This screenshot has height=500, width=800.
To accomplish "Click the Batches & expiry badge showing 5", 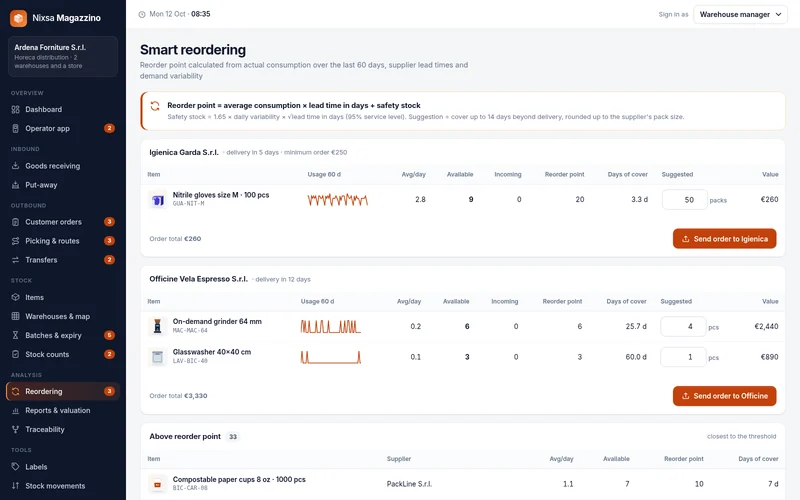I will click(x=109, y=335).
